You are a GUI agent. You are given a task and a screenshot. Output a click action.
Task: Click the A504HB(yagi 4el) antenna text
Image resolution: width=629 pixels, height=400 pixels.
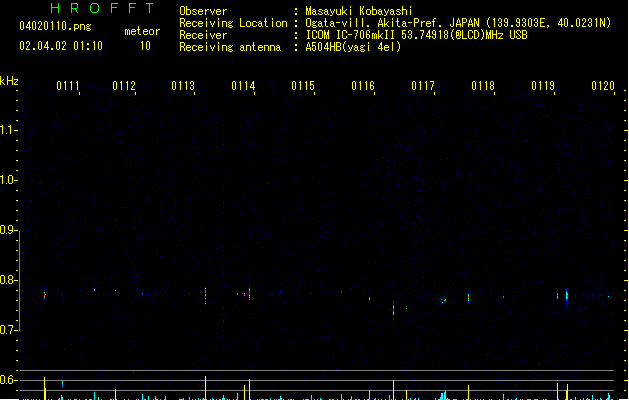pyautogui.click(x=353, y=47)
